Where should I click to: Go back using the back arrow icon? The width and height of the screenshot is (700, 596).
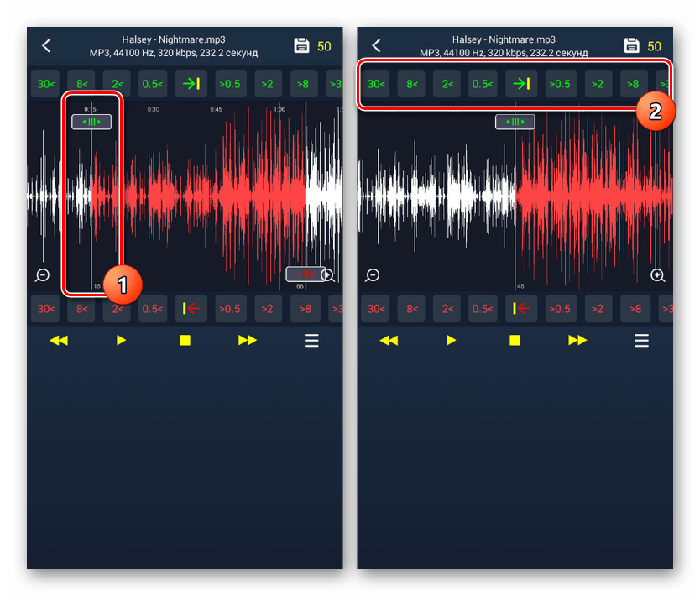point(46,45)
